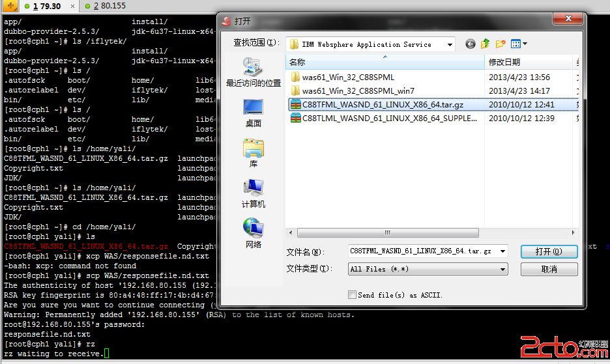Select file C88TLML_WASND_61_LINUX_X86_64_SUPPLE...

390,118
